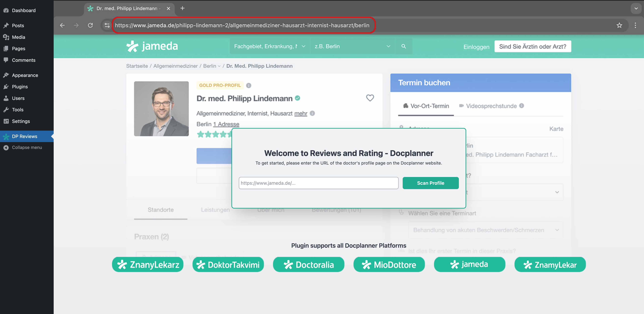Screen dimensions: 644x314
Task: Select the ZnanyLekarz platform badge
Action: pyautogui.click(x=148, y=264)
